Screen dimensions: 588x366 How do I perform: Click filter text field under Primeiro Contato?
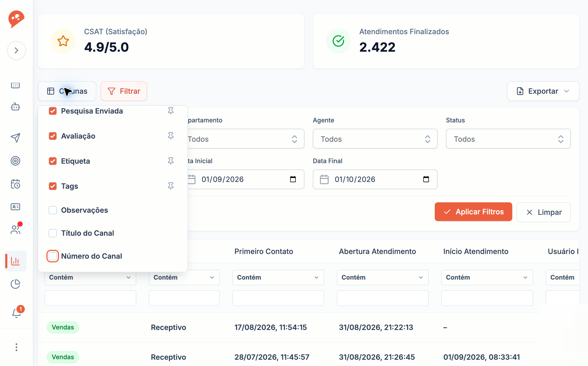tap(278, 298)
